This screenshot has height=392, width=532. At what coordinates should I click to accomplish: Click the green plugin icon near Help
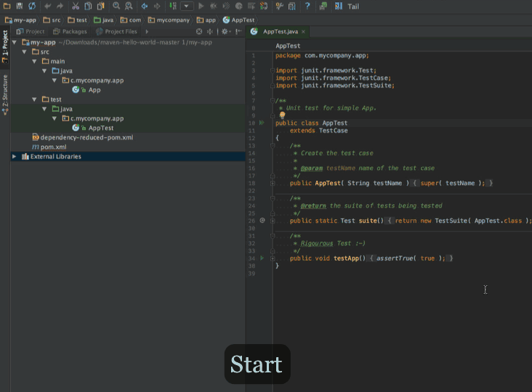[323, 6]
